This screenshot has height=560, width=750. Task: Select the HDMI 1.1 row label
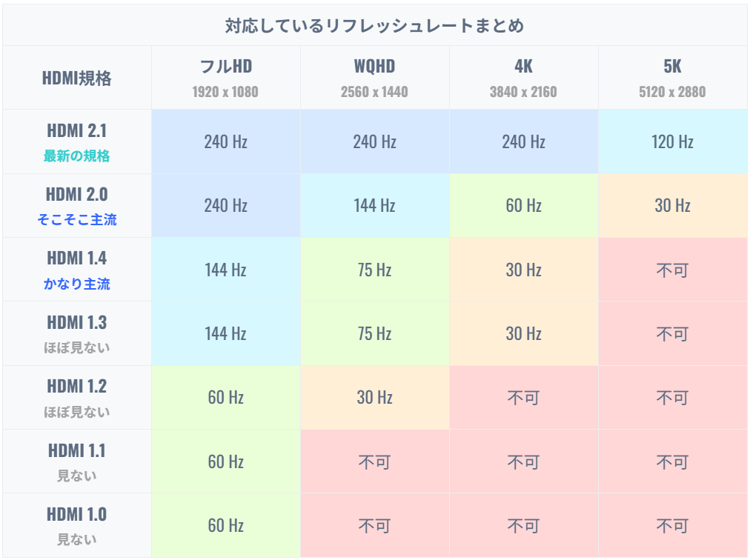(77, 461)
